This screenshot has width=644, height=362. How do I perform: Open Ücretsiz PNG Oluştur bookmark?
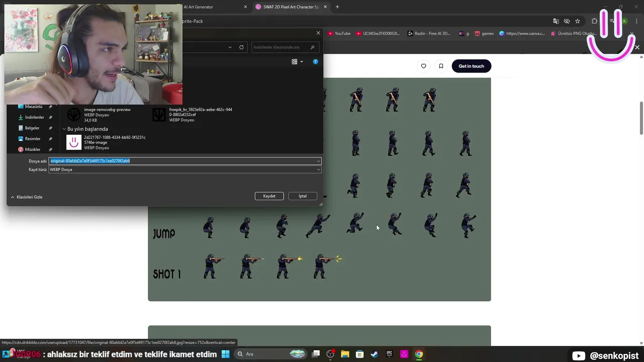click(573, 34)
